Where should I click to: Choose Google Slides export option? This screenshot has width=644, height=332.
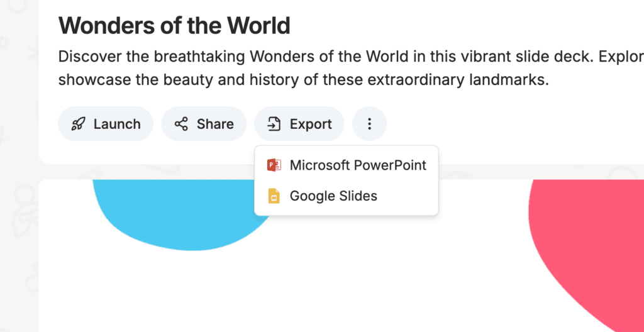point(347,196)
